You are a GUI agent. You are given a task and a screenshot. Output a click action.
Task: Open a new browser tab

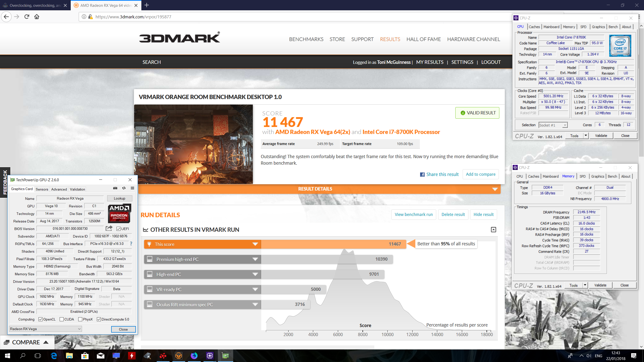(x=147, y=5)
